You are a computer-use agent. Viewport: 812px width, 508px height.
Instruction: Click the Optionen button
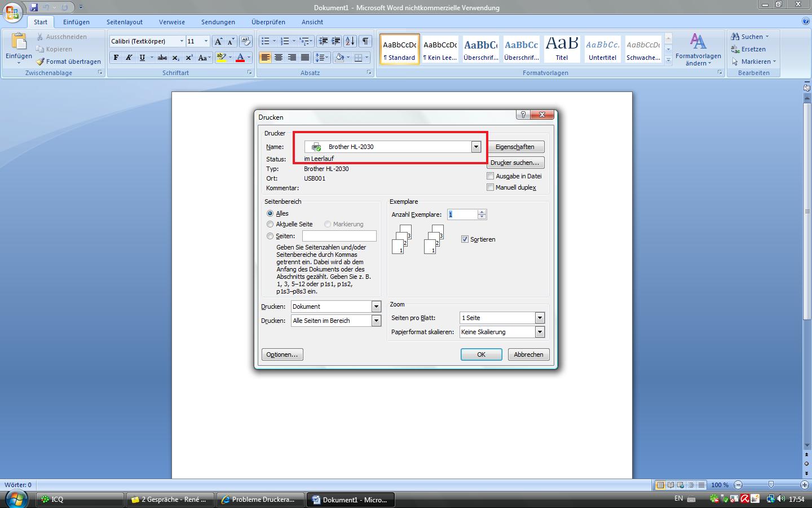tap(282, 354)
